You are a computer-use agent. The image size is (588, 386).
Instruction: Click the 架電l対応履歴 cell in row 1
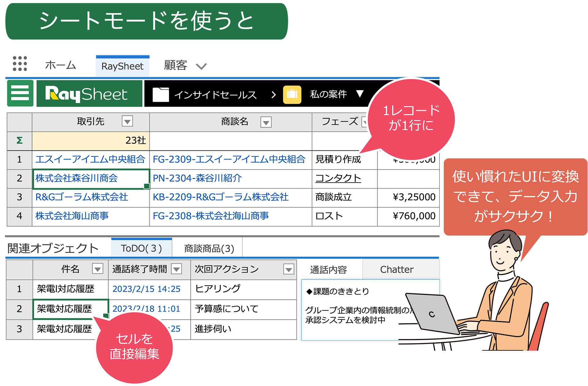[x=70, y=289]
